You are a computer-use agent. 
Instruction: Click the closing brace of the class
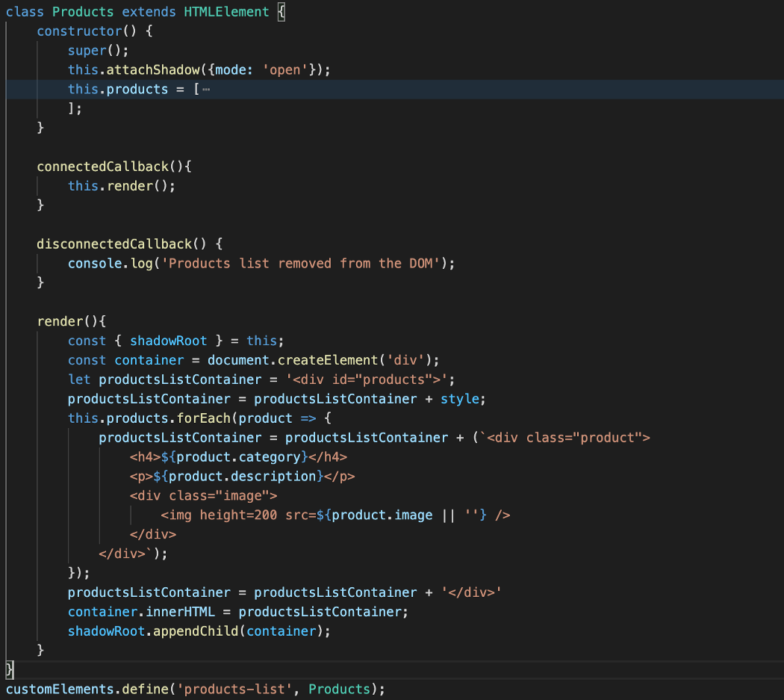click(10, 670)
